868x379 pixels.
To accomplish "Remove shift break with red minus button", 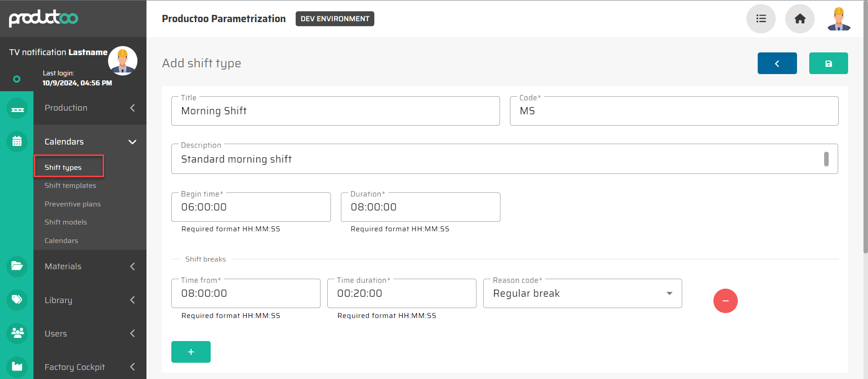I will (x=725, y=301).
